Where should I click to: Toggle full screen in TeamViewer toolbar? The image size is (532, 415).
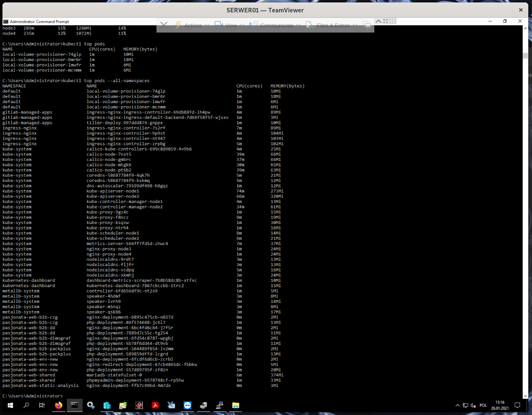[385, 21]
